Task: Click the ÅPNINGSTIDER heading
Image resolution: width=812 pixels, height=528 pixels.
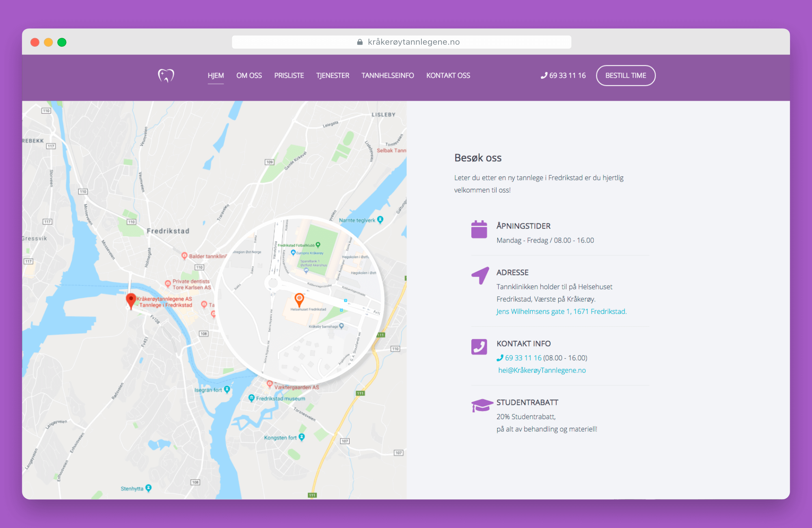Action: click(x=523, y=226)
